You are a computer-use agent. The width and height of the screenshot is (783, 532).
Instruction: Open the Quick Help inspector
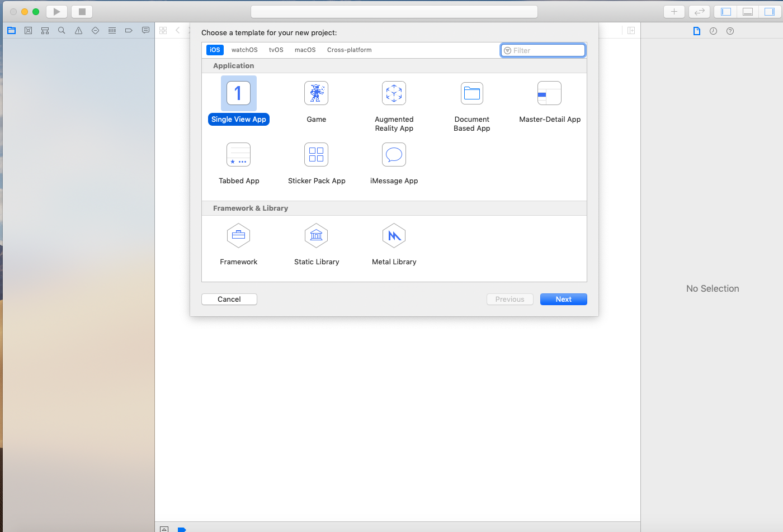coord(730,31)
